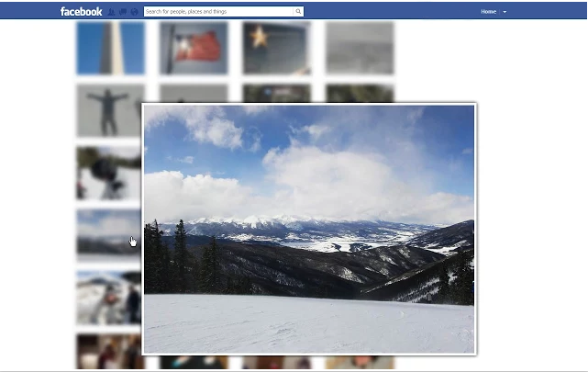
Task: Open the dark thumbnail in the second row, third column
Action: click(x=277, y=94)
